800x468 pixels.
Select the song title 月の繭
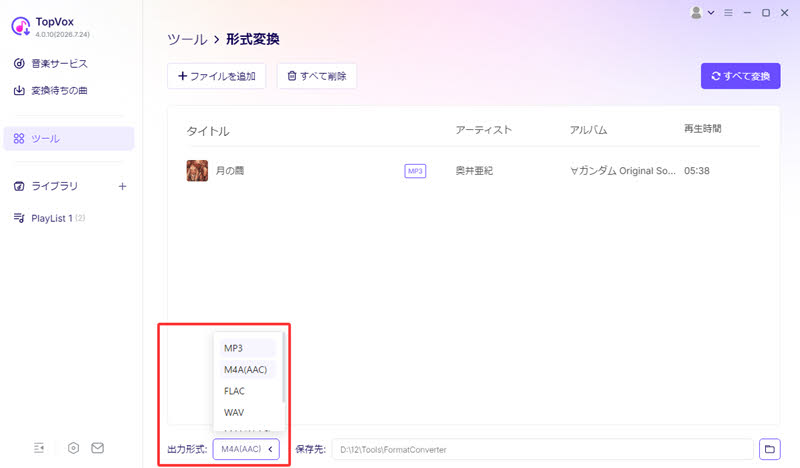point(230,170)
